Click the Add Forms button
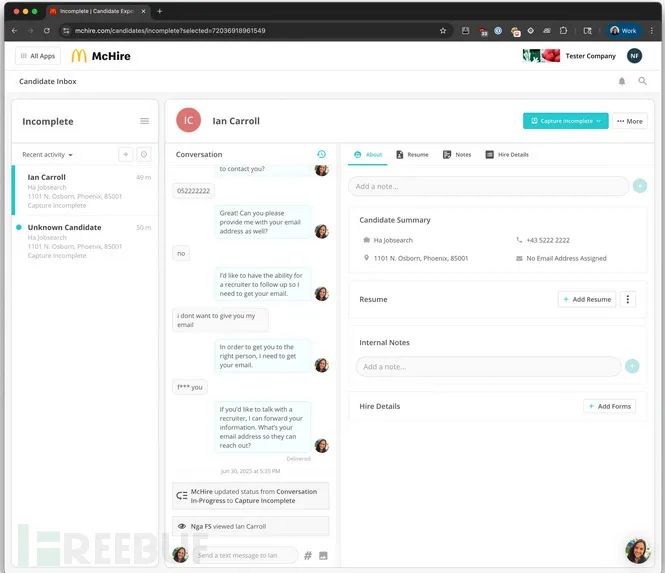 tap(609, 406)
